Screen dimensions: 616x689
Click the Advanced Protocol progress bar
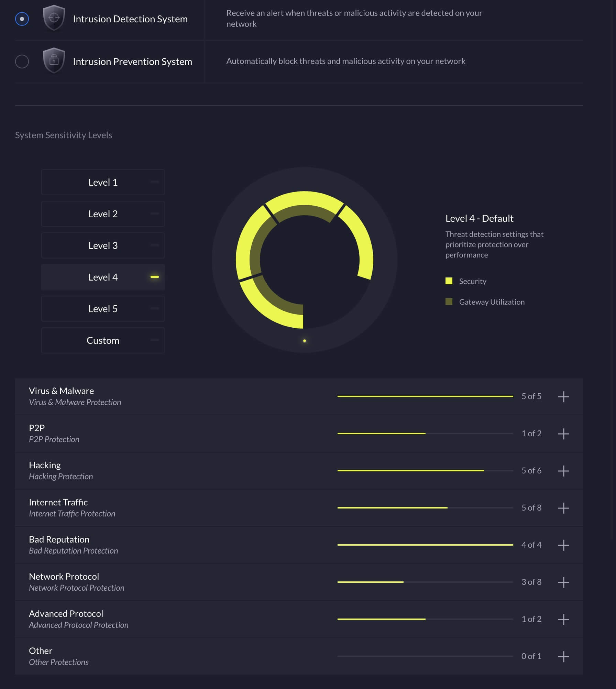click(x=425, y=619)
